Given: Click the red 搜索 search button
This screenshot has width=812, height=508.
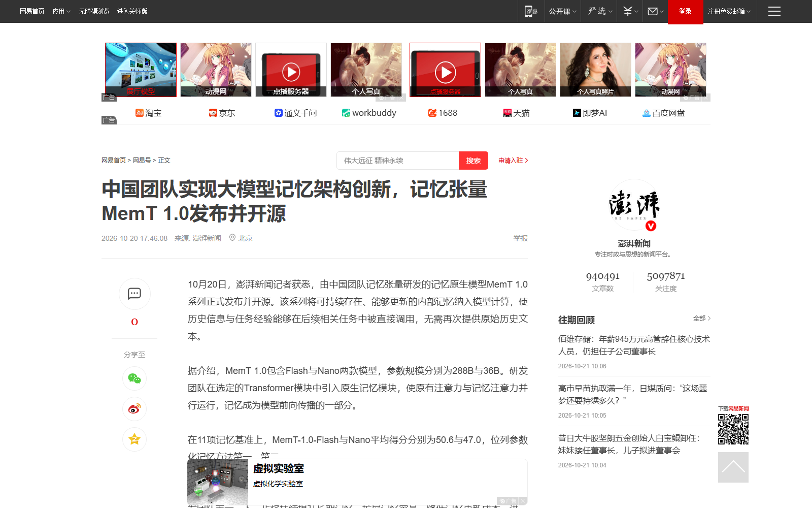Looking at the screenshot, I should [x=473, y=161].
